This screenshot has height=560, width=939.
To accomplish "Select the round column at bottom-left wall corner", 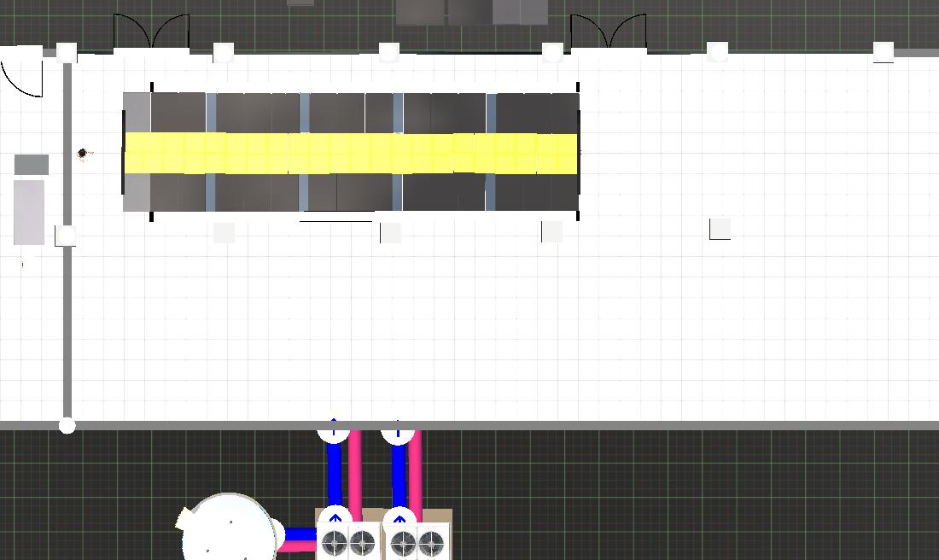I will 67,425.
